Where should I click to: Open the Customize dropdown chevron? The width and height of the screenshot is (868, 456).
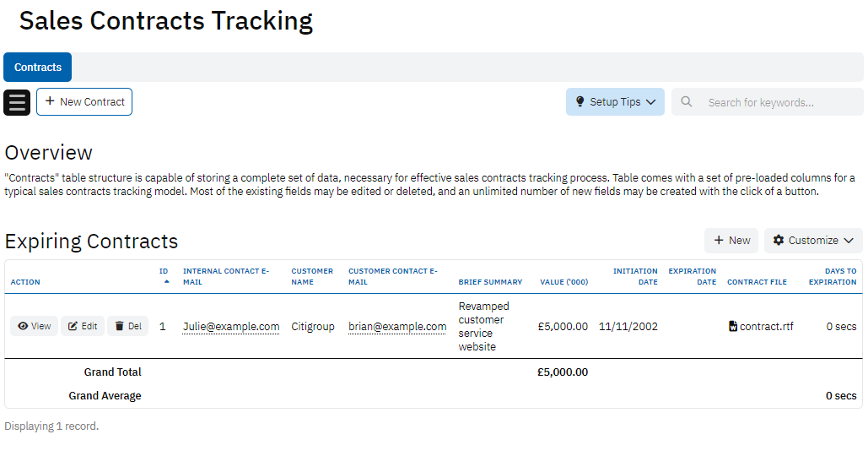tap(849, 241)
